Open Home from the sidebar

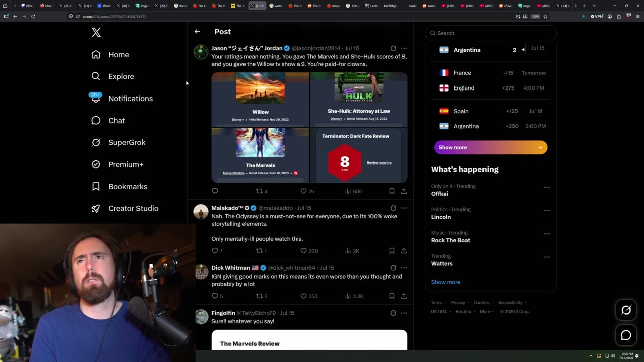(x=110, y=55)
